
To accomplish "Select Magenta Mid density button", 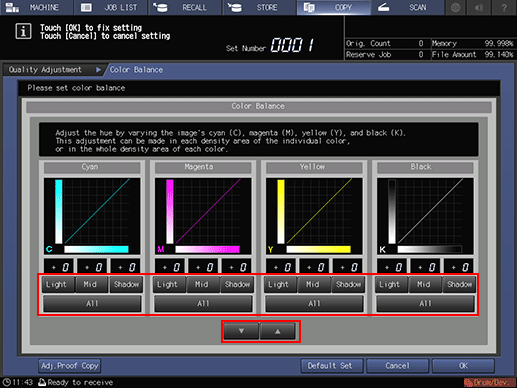I will click(x=202, y=284).
